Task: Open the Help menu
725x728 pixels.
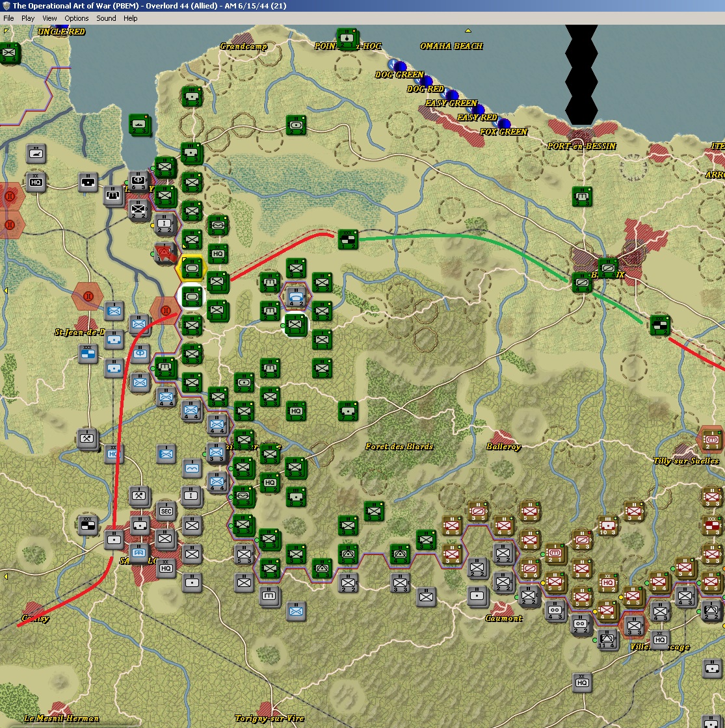Action: pos(131,18)
